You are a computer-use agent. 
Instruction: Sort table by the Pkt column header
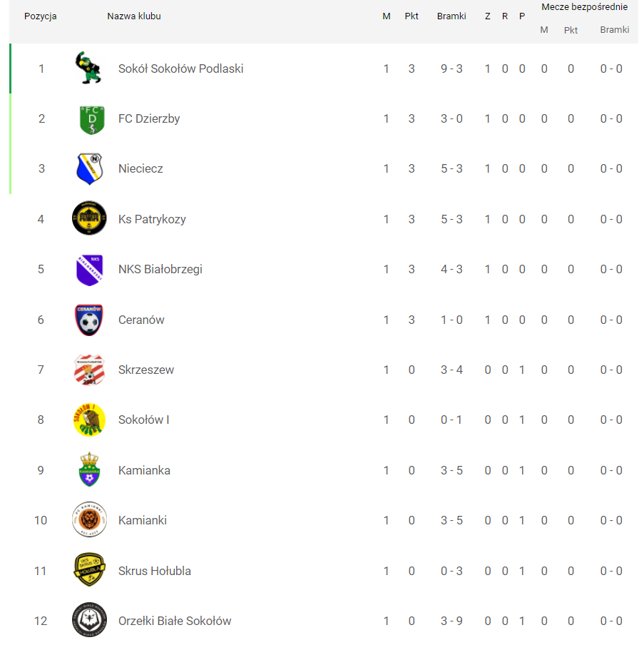coord(412,16)
